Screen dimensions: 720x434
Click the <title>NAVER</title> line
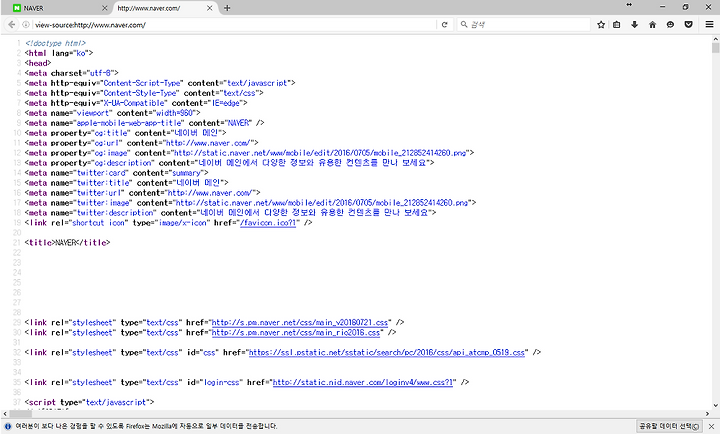pos(68,242)
